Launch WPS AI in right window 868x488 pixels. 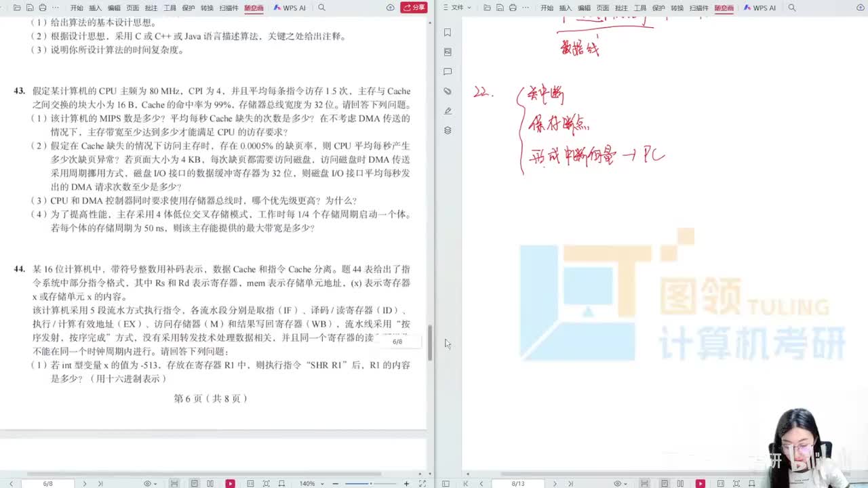coord(760,8)
